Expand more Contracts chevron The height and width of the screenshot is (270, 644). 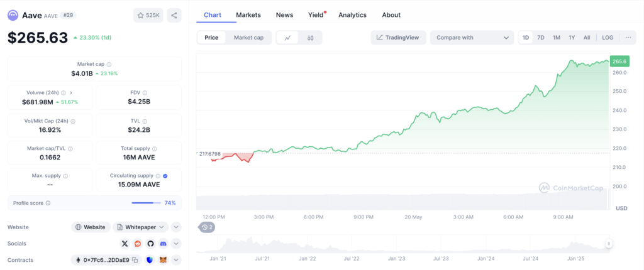pyautogui.click(x=176, y=260)
